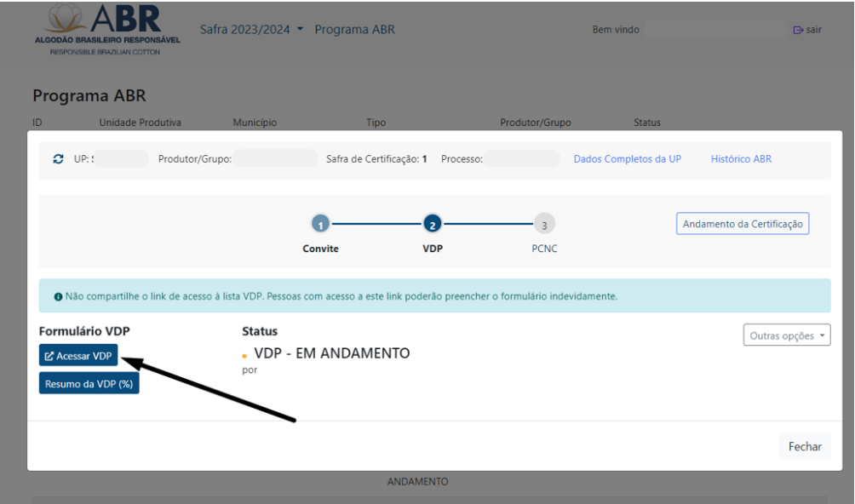Open the Dados Completos da UP link
The image size is (855, 504).
coord(627,159)
